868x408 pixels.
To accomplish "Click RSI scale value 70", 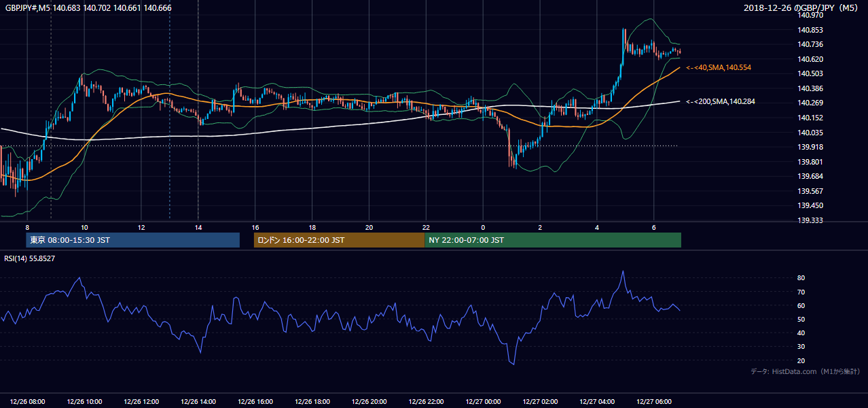I will point(801,292).
